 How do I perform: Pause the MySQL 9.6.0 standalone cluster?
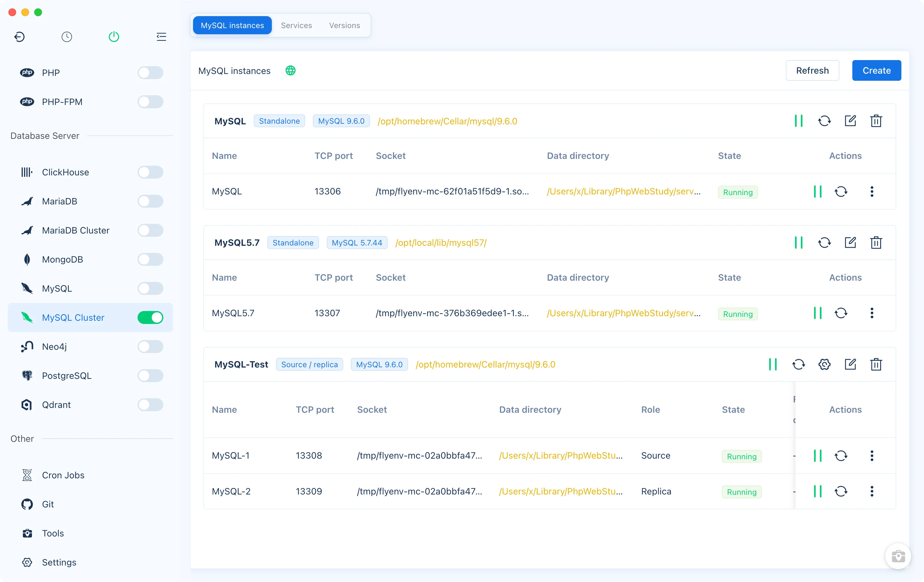click(x=798, y=121)
